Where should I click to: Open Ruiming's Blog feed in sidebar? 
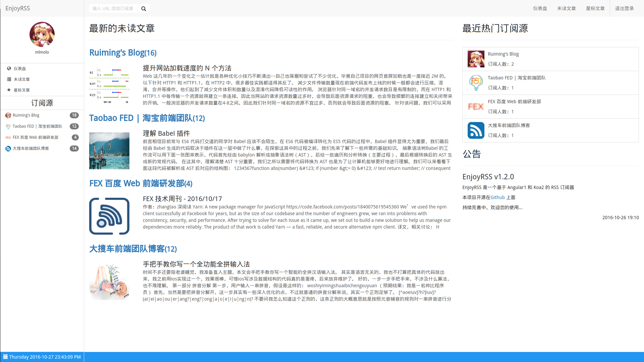pos(26,115)
